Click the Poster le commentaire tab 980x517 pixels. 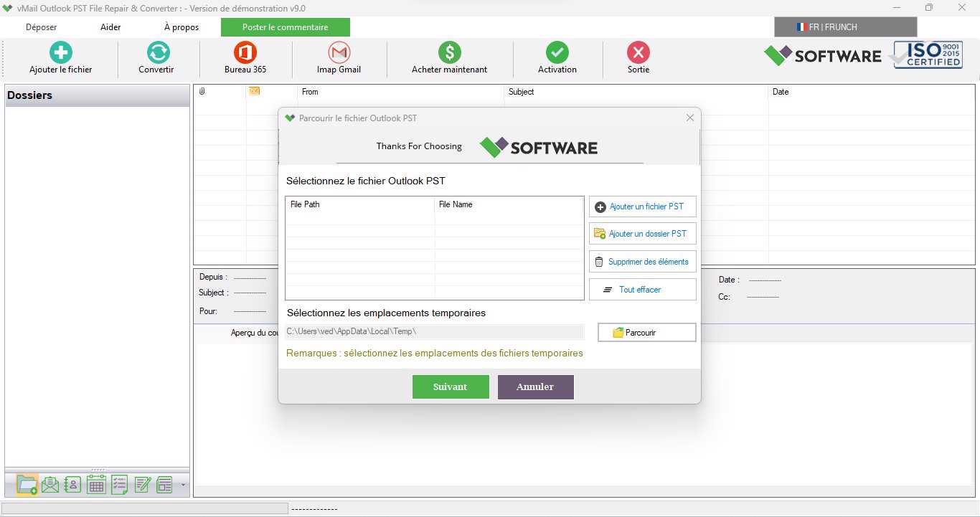pyautogui.click(x=286, y=27)
